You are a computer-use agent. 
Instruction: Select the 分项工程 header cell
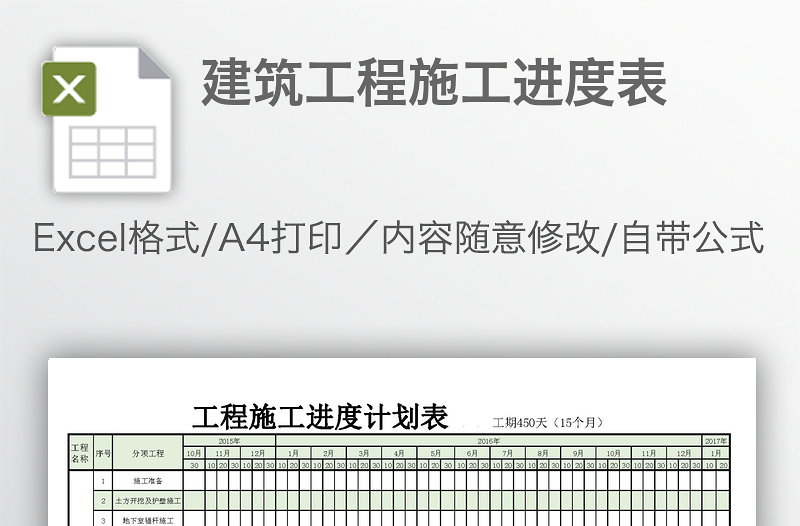pos(148,453)
